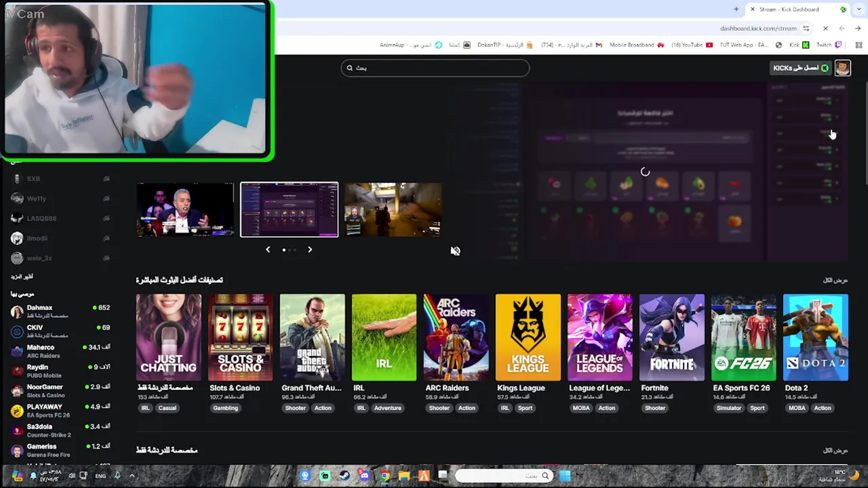Go to previous carousel slide

pyautogui.click(x=268, y=249)
